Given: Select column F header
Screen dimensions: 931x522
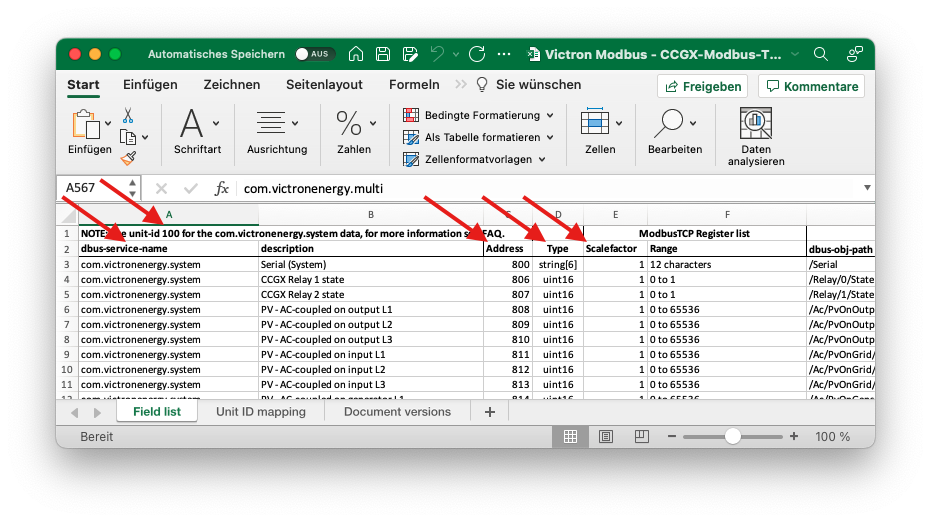Looking at the screenshot, I should click(727, 214).
